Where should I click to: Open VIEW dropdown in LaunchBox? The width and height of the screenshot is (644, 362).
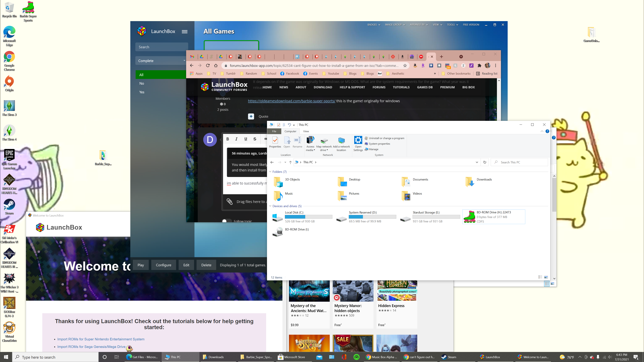point(438,25)
